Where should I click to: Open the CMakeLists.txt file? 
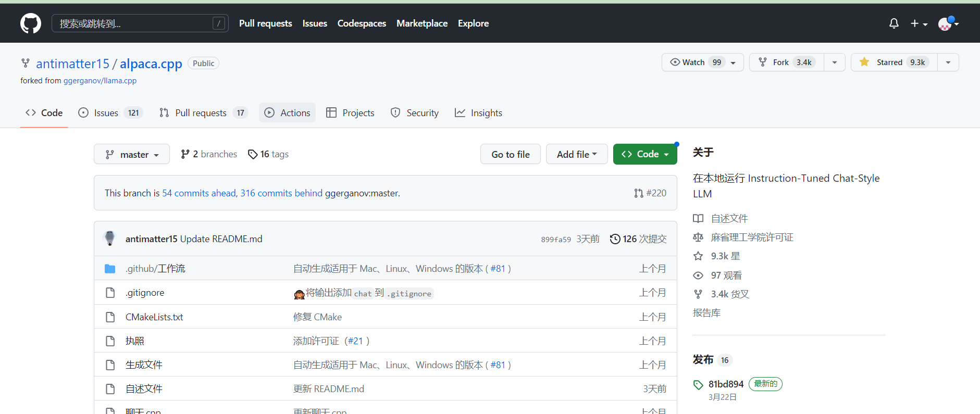154,317
